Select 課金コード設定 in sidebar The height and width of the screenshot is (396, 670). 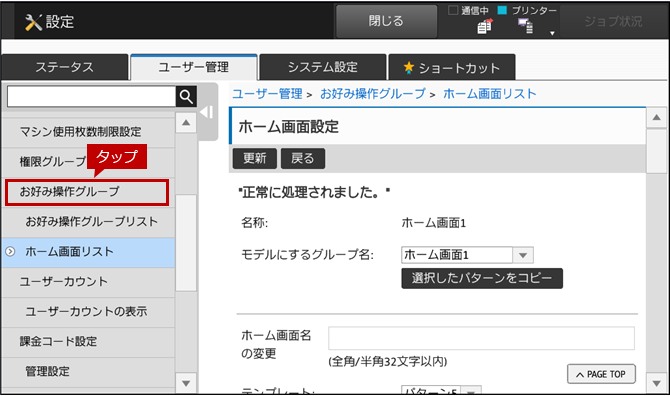pos(88,341)
